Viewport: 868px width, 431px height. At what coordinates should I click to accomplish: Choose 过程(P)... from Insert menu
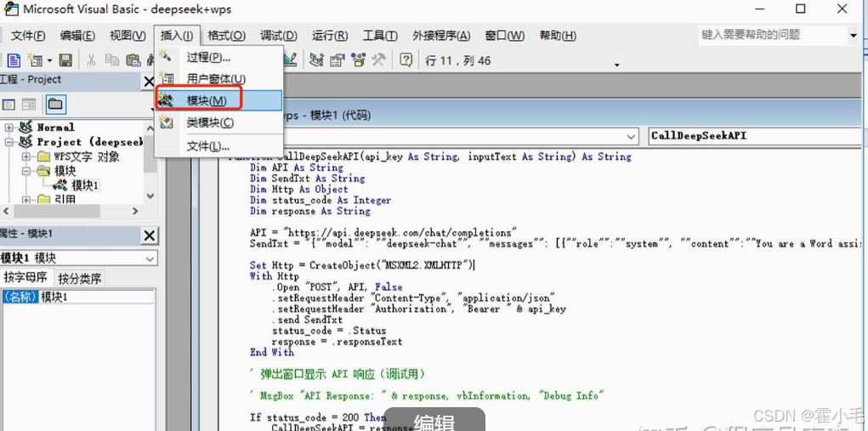[x=219, y=57]
